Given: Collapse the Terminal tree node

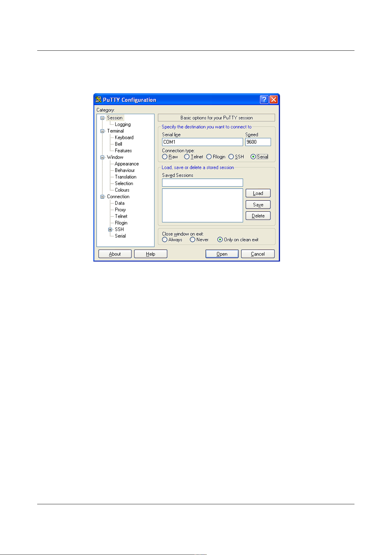Looking at the screenshot, I should click(x=102, y=131).
